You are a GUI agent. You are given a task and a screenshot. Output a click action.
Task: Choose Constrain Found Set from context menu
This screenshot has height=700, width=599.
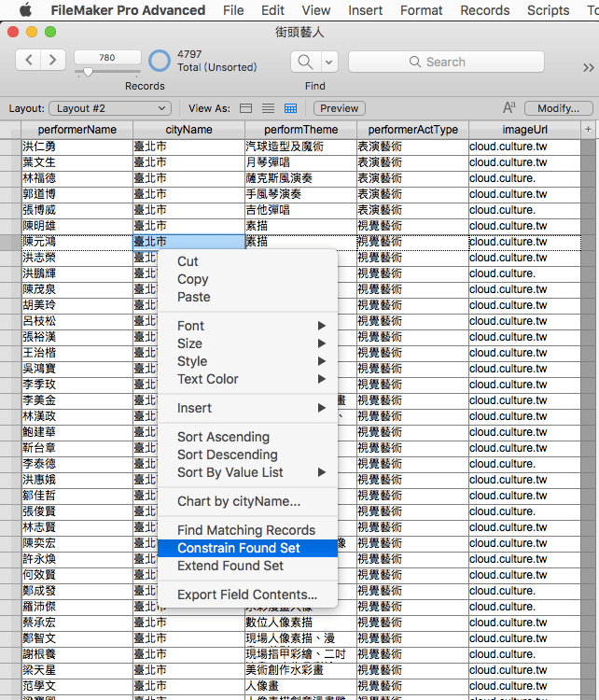point(239,548)
